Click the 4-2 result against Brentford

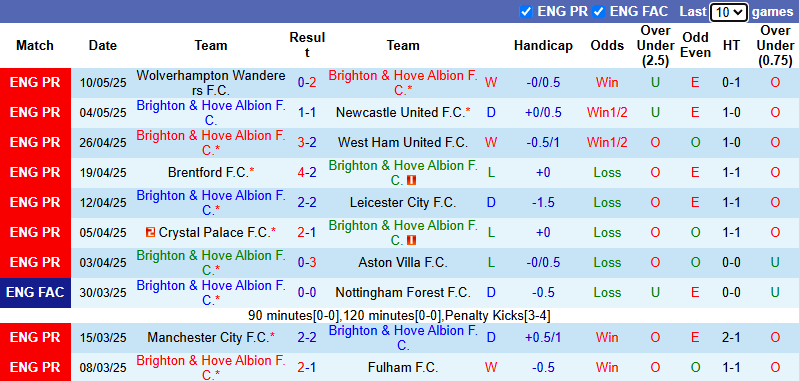[x=307, y=173]
